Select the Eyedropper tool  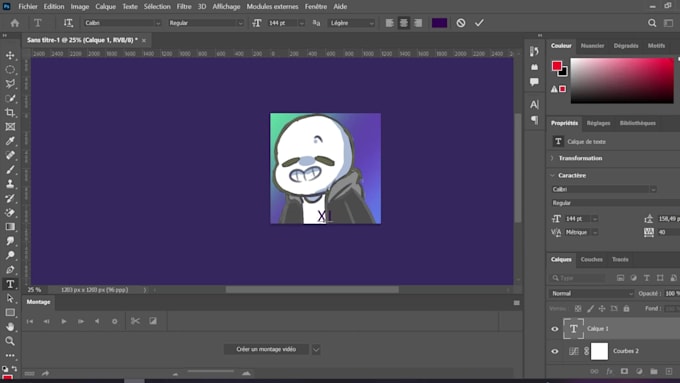(10, 141)
